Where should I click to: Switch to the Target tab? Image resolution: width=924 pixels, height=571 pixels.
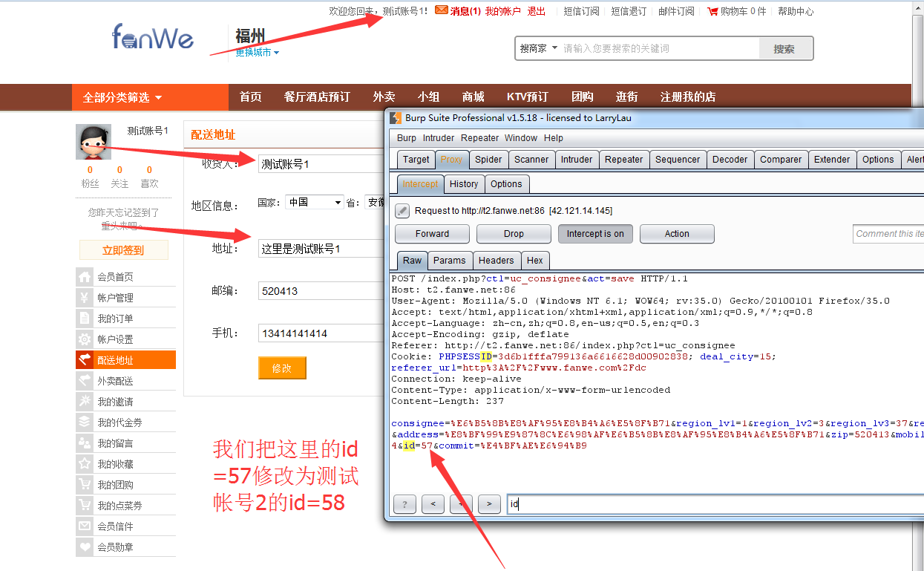pyautogui.click(x=416, y=160)
